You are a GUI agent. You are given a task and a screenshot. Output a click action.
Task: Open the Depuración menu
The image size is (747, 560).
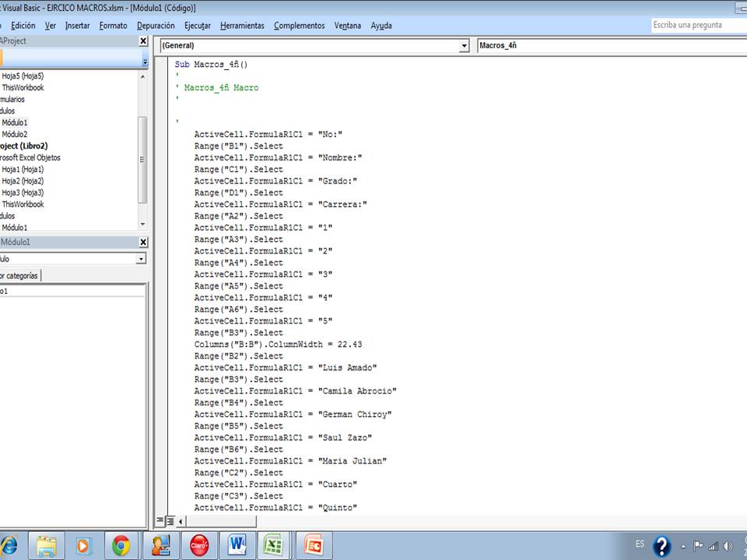pos(156,25)
